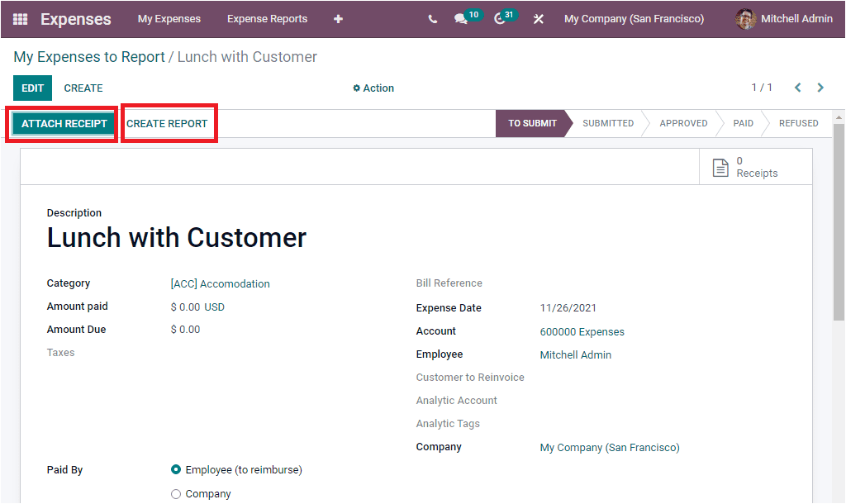
Task: Open the chat conversations icon
Action: [x=461, y=19]
